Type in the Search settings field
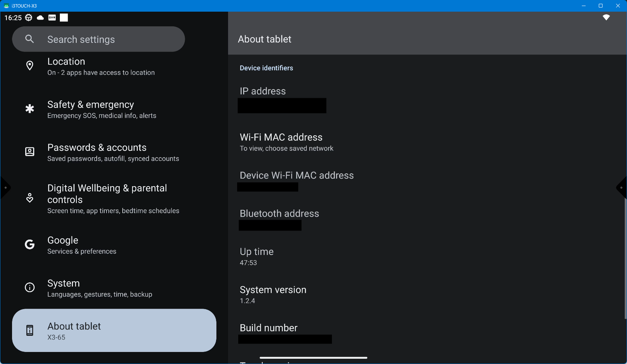The height and width of the screenshot is (364, 627). tap(109, 39)
